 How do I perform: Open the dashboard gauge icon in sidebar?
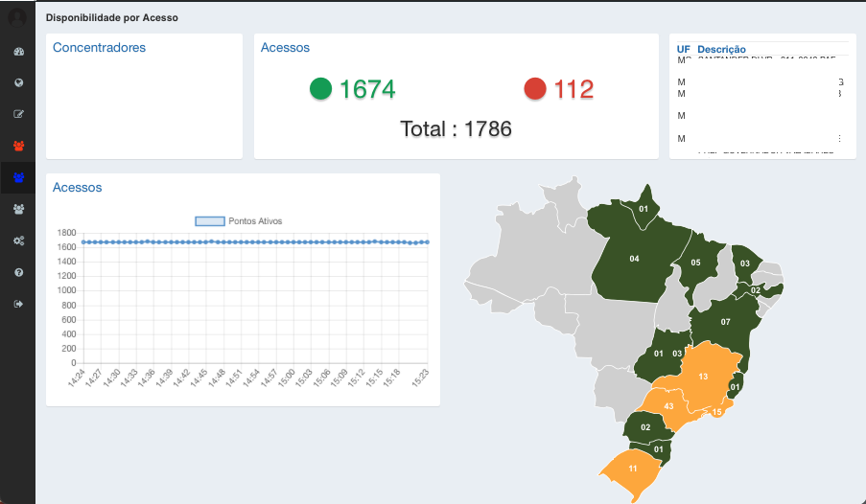18,52
